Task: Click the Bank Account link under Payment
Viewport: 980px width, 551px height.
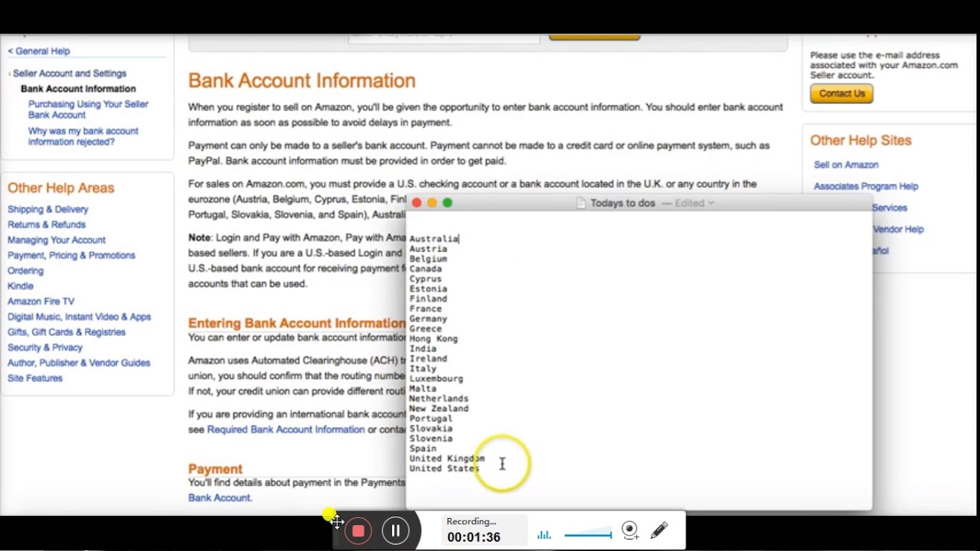Action: [220, 497]
